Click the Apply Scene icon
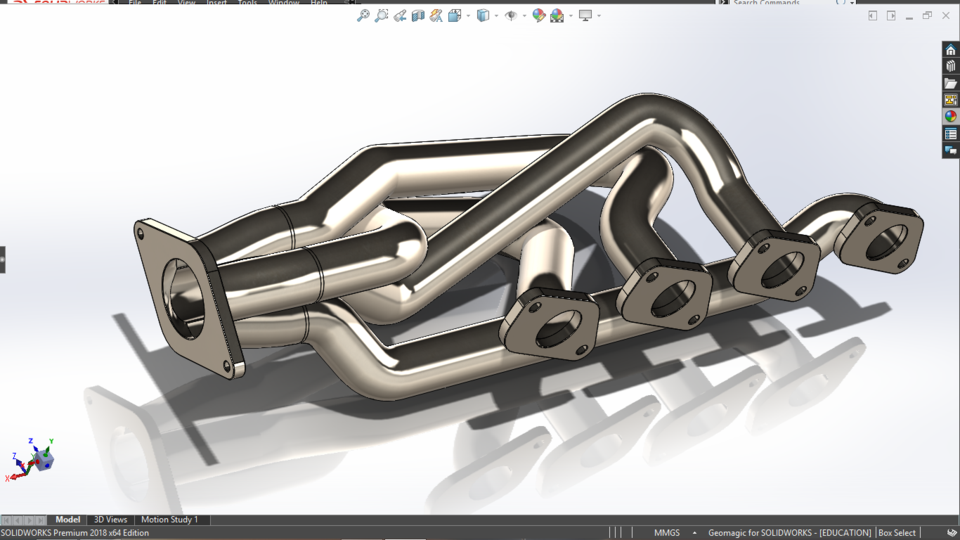Screen dimensions: 960x540 [557, 15]
